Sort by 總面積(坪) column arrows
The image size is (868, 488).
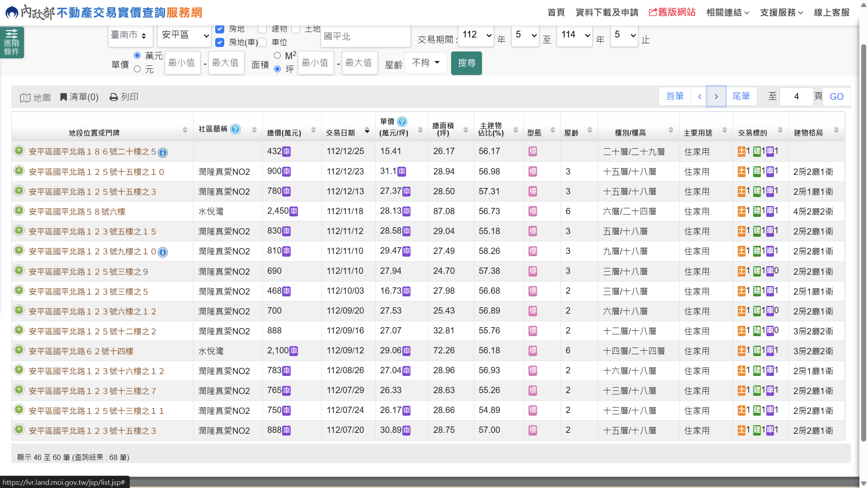click(466, 130)
